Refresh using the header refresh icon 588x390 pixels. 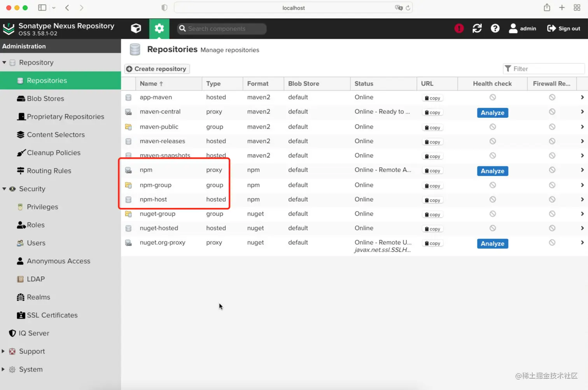[477, 28]
